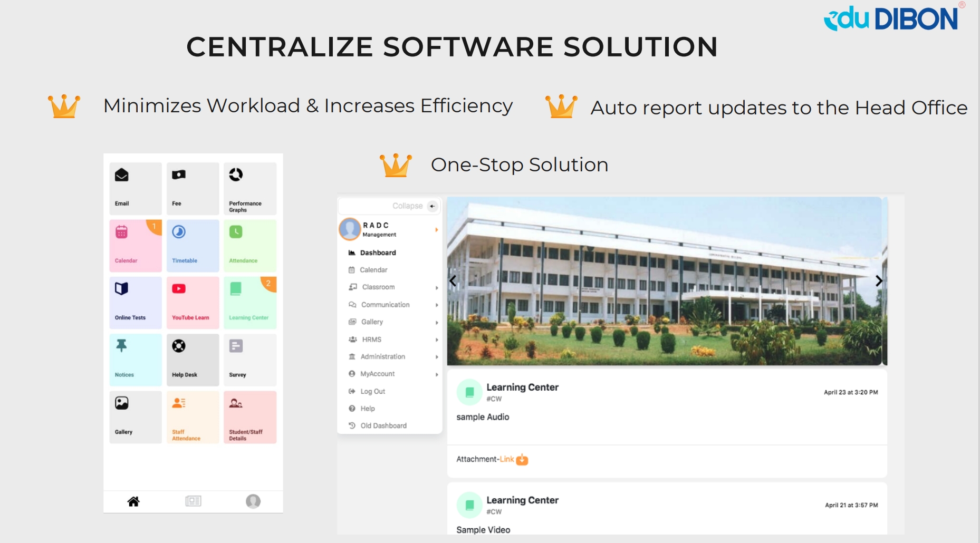980x543 pixels.
Task: Open the Online Tests tile
Action: [x=136, y=303]
